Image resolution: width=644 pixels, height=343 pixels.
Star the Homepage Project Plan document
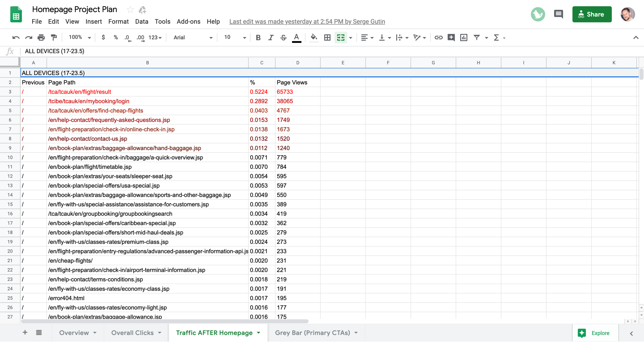(130, 10)
